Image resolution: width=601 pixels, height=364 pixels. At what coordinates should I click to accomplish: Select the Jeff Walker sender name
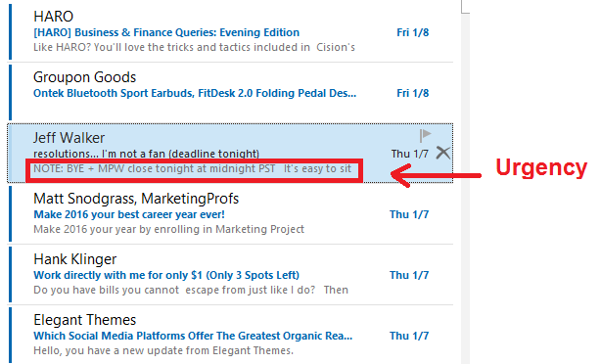point(69,138)
